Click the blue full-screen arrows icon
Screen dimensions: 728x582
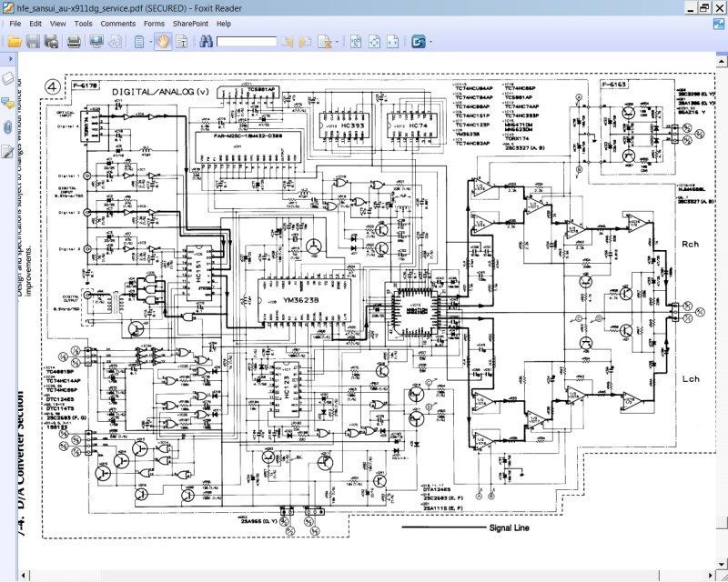[719, 24]
